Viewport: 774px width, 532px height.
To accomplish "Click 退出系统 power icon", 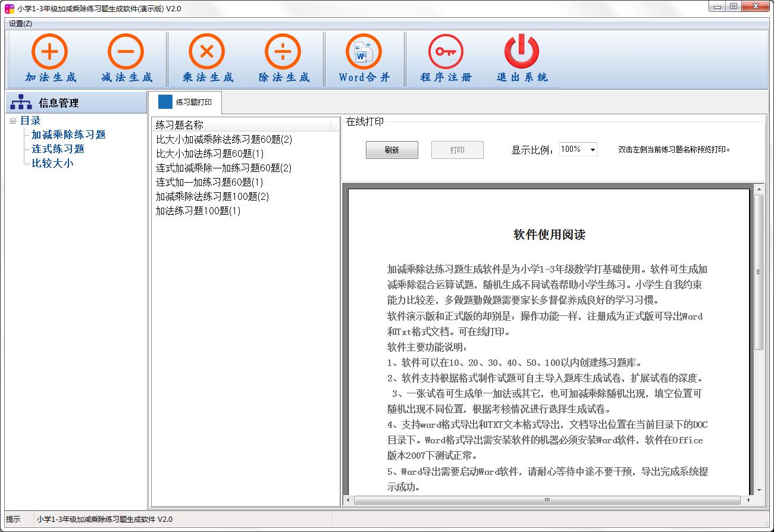I will coord(521,52).
